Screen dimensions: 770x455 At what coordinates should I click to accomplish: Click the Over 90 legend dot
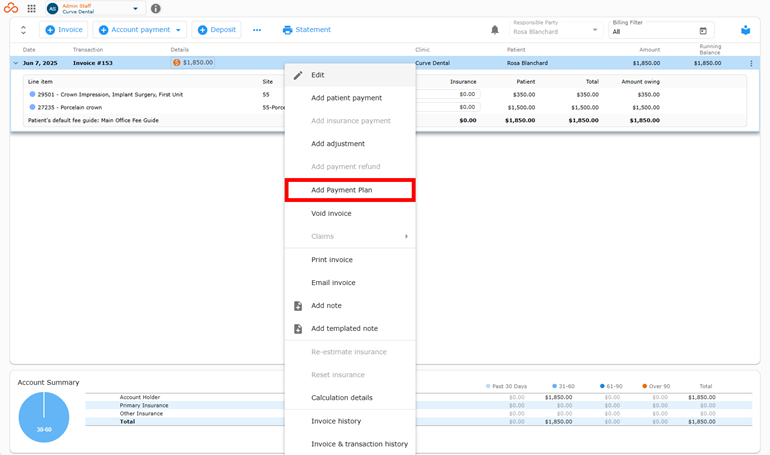(645, 386)
